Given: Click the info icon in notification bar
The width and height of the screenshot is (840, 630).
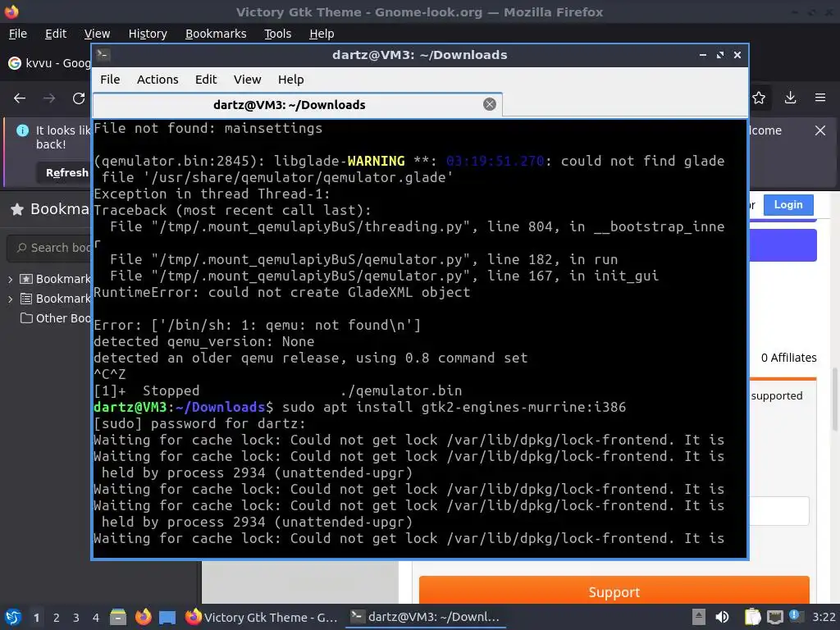Looking at the screenshot, I should (22, 130).
